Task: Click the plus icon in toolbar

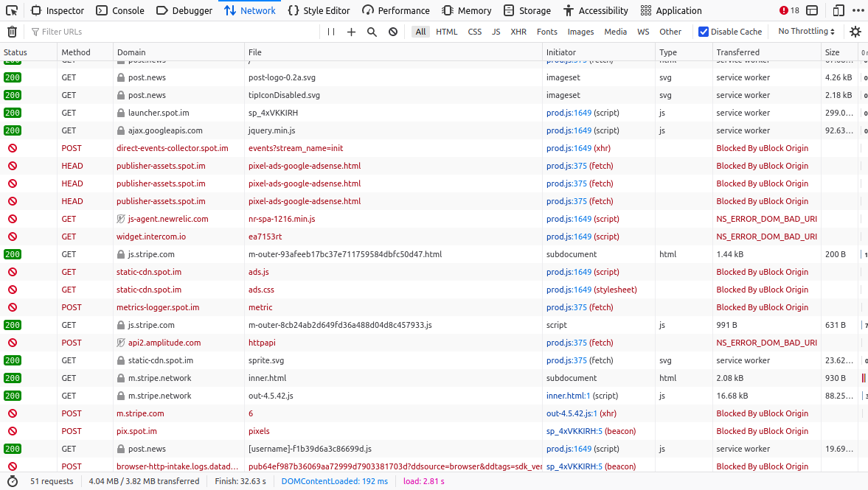Action: pyautogui.click(x=351, y=32)
